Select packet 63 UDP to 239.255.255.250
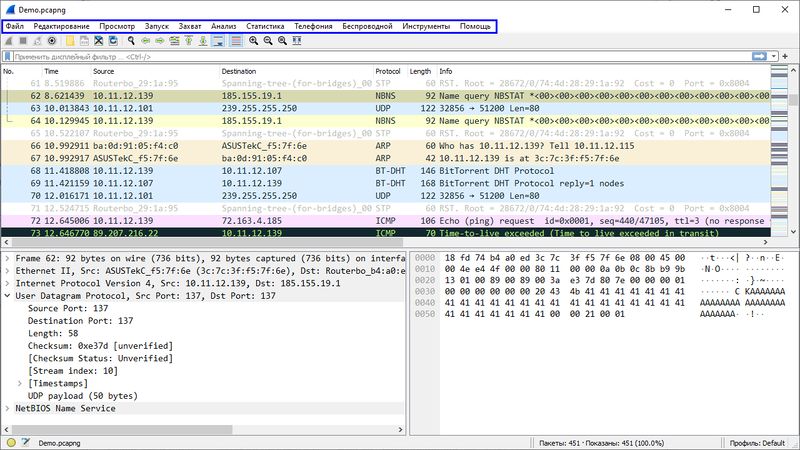 tap(385, 108)
